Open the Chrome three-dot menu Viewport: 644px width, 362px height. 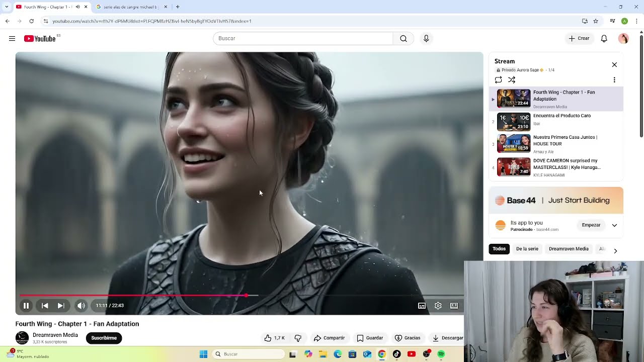pos(636,21)
